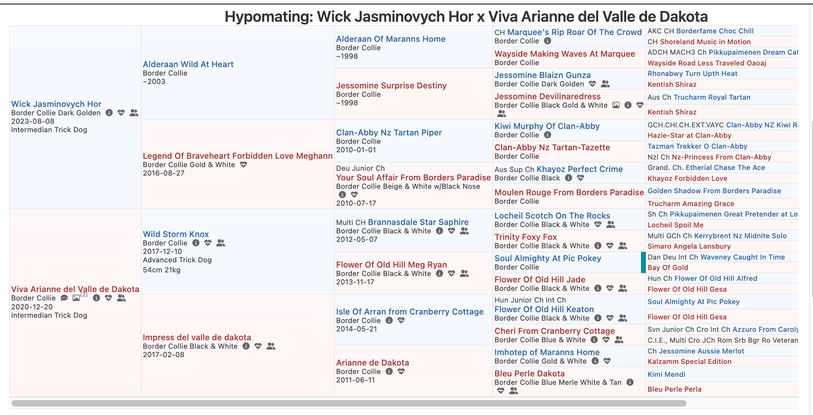Viewport: 813px width, 415px height.
Task: Open Etherial Chase The Ace link
Action: [x=725, y=168]
